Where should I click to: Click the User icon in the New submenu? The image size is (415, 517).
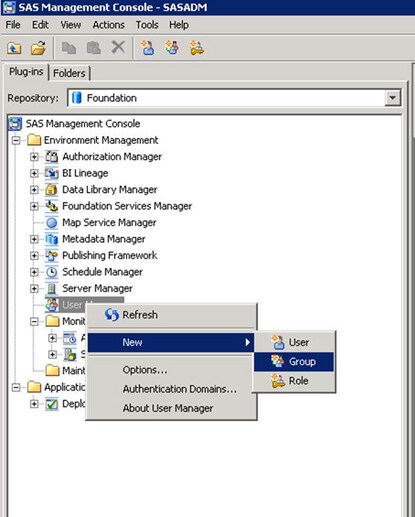coord(278,342)
